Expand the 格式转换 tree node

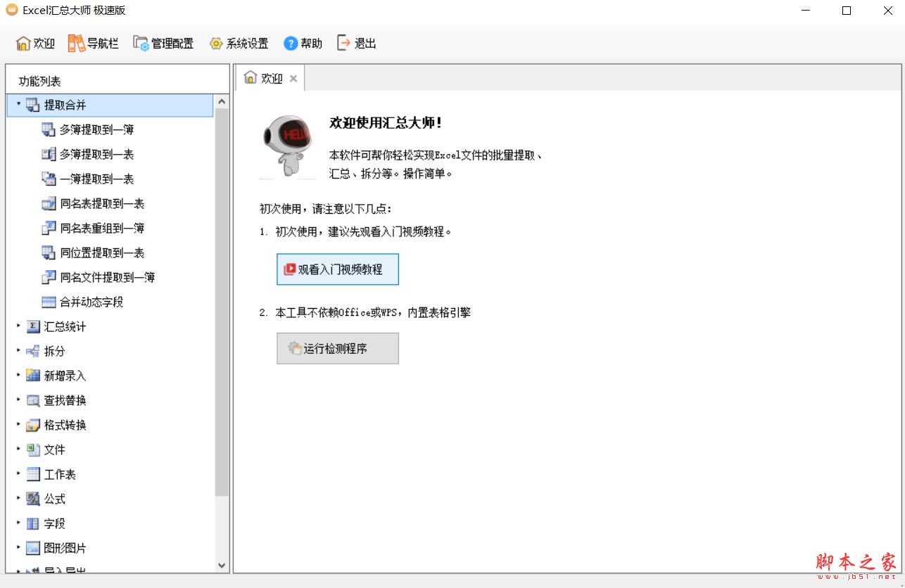(18, 424)
